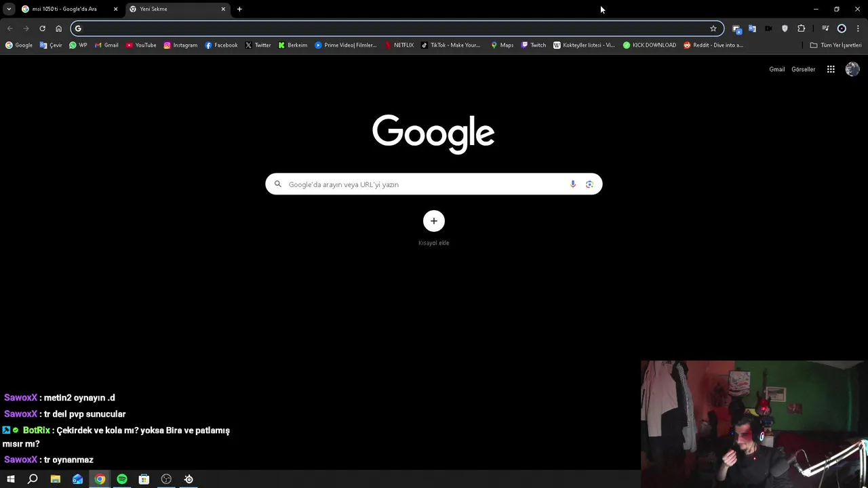Open the Berkeim bookmark
Screen dimensions: 868x488
pos(292,45)
